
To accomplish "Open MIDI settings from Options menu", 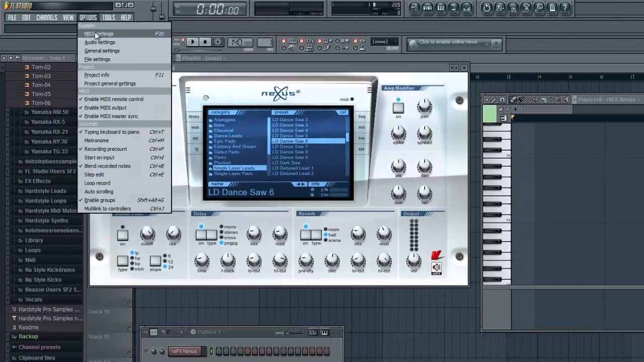I will (99, 34).
